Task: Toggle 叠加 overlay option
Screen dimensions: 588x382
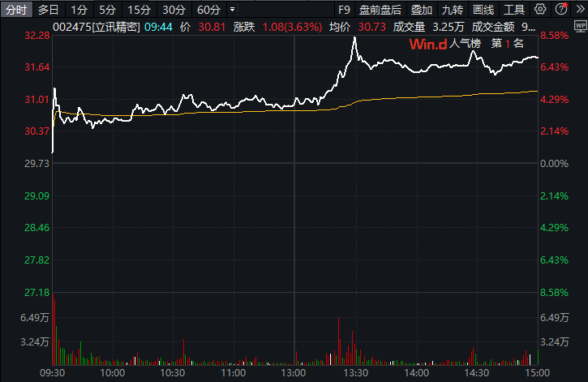Action: [422, 10]
